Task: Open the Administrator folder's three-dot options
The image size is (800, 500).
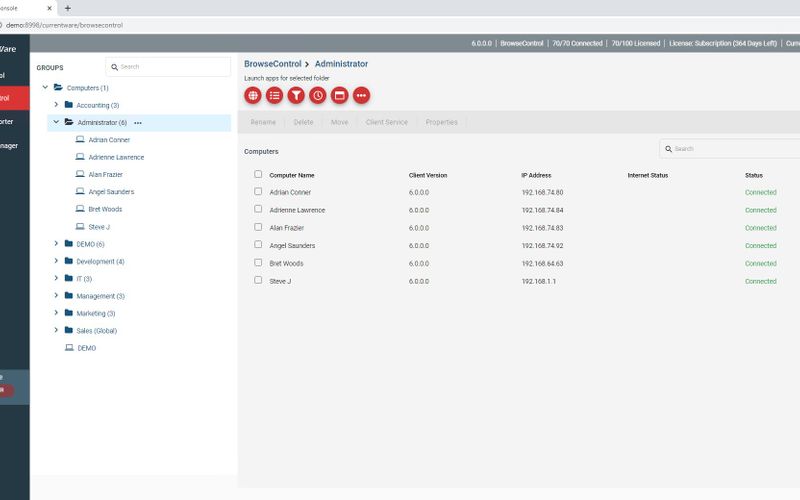Action: click(138, 123)
